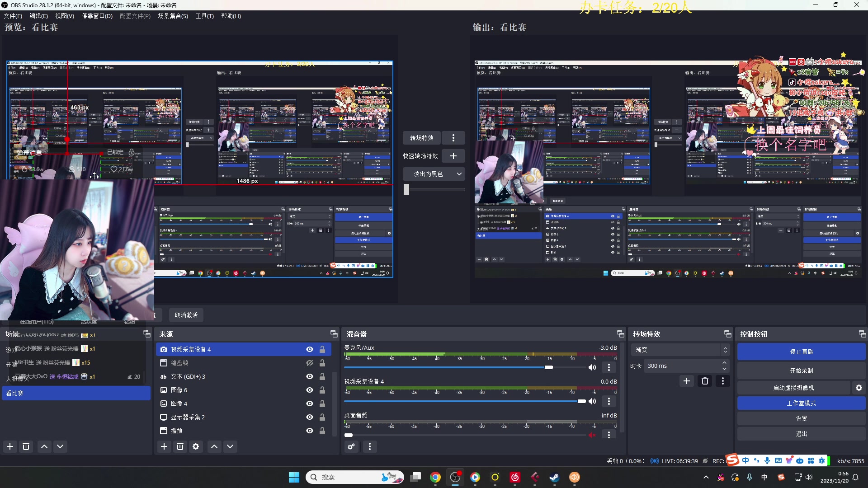868x488 pixels.
Task: Click the 停止直播 button
Action: pos(800,351)
